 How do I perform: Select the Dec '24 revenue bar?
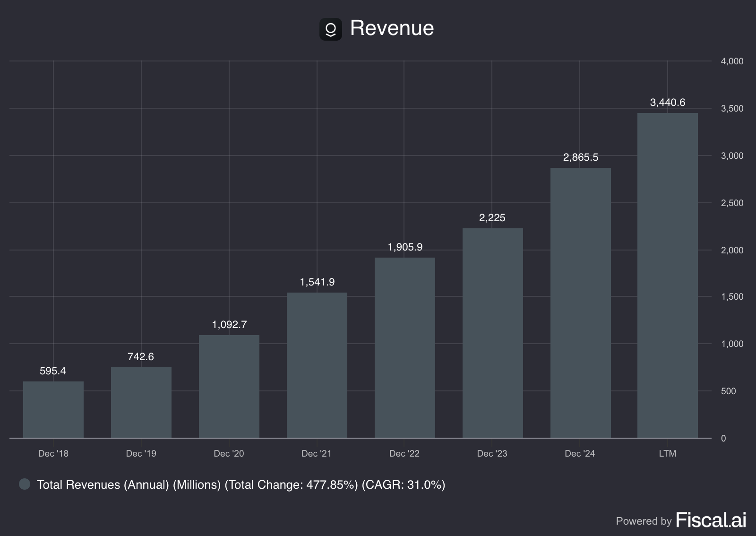tap(581, 303)
